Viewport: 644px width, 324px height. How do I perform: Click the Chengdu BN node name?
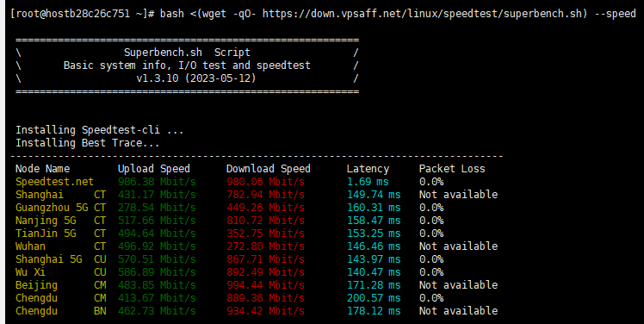(x=61, y=311)
